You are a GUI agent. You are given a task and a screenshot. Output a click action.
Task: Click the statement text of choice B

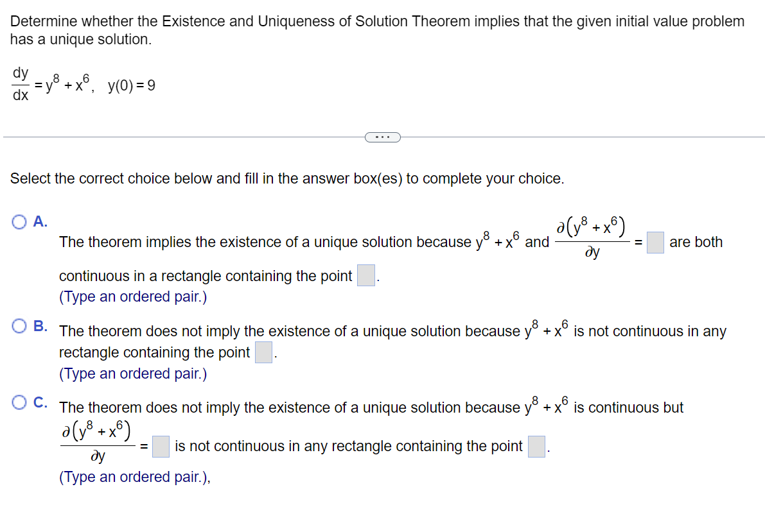tap(321, 330)
